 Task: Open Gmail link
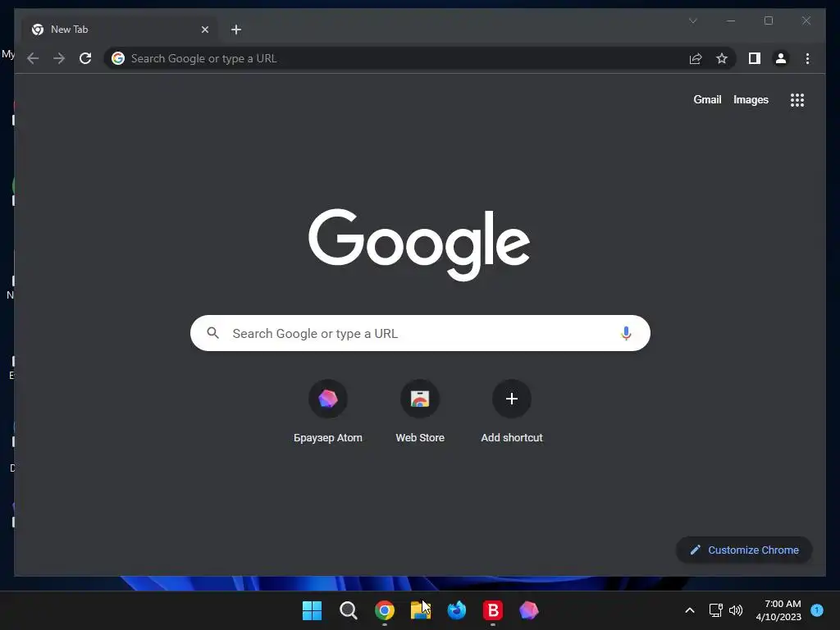point(707,99)
